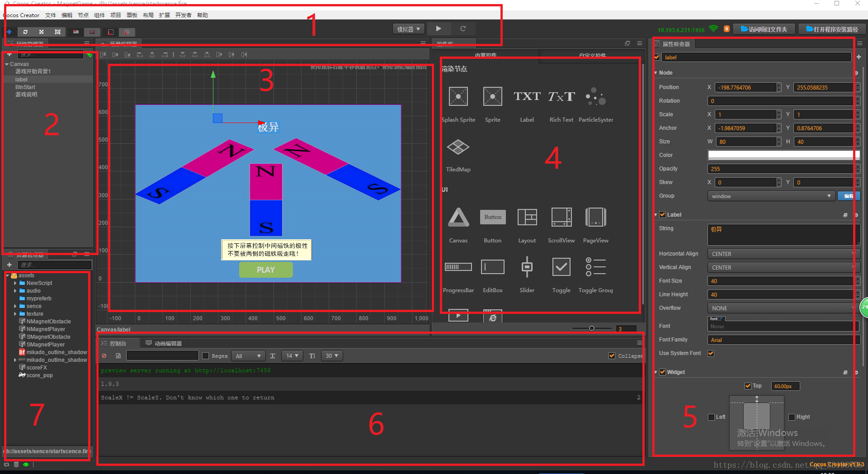Viewport: 868px width, 474px height.
Task: Select the move transform tool
Action: [x=9, y=32]
